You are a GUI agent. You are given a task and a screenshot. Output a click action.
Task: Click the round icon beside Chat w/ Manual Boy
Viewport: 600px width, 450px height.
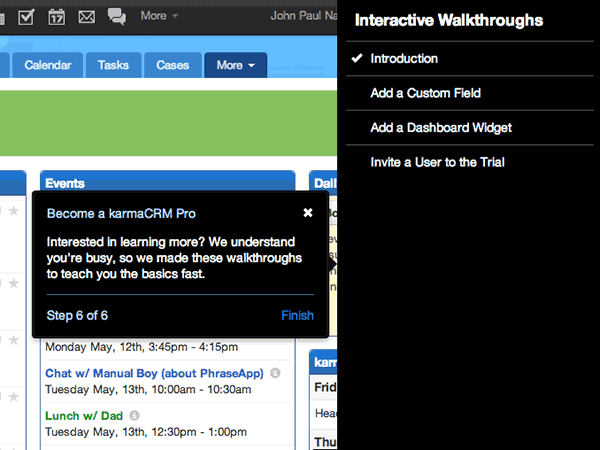tap(275, 373)
